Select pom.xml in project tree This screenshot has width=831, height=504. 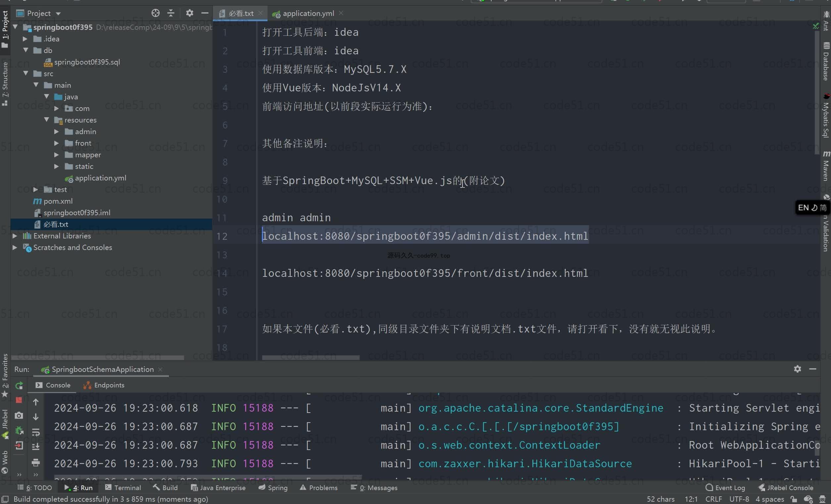coord(53,201)
